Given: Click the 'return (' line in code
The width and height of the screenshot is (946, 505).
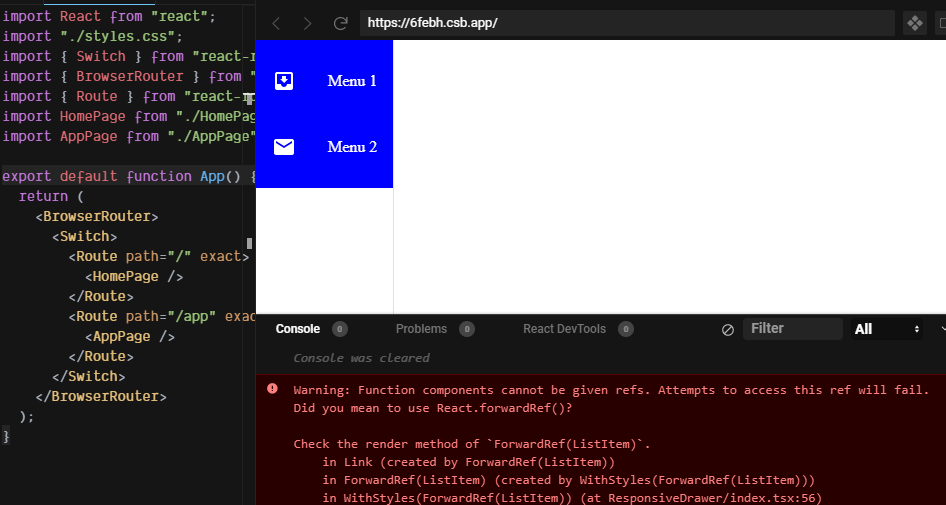Looking at the screenshot, I should click(x=51, y=196).
